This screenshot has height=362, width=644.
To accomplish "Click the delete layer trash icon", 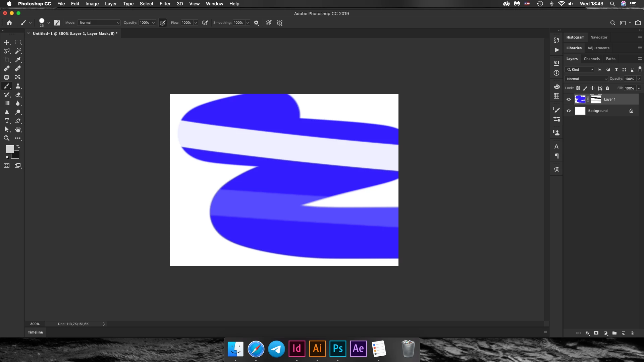I will (x=632, y=333).
